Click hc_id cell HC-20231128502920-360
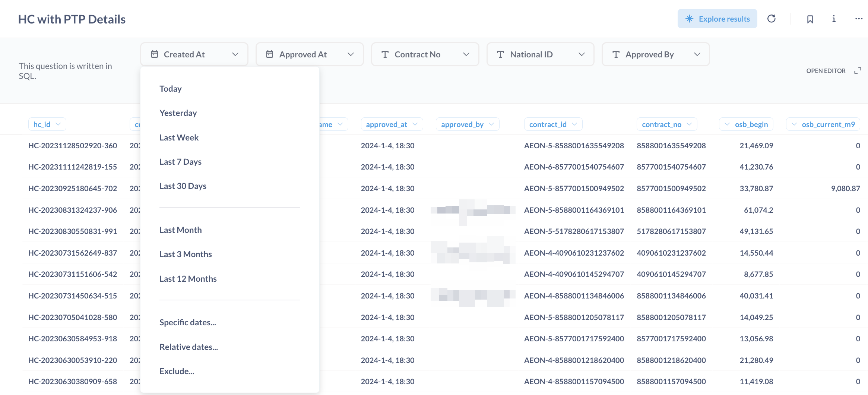The width and height of the screenshot is (868, 395). (73, 146)
